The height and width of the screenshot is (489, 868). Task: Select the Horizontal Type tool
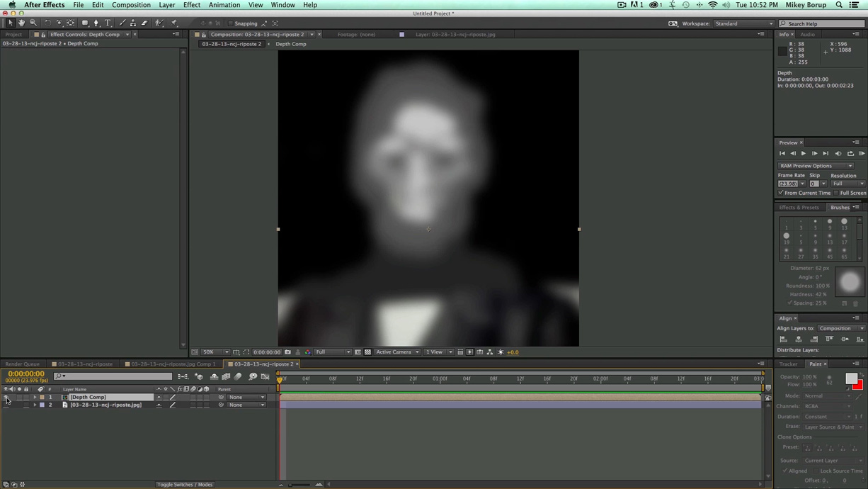pyautogui.click(x=106, y=23)
